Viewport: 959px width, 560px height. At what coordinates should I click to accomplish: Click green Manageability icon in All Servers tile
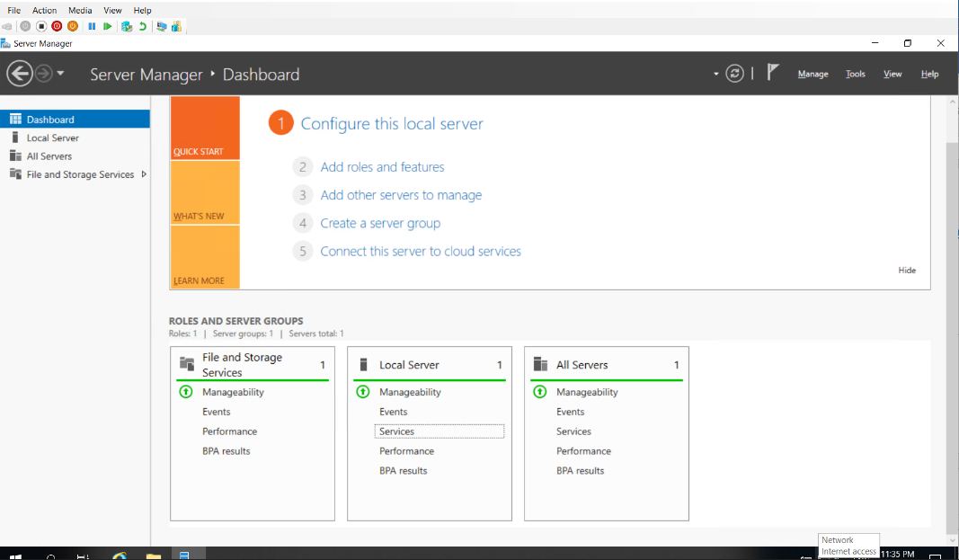(540, 392)
